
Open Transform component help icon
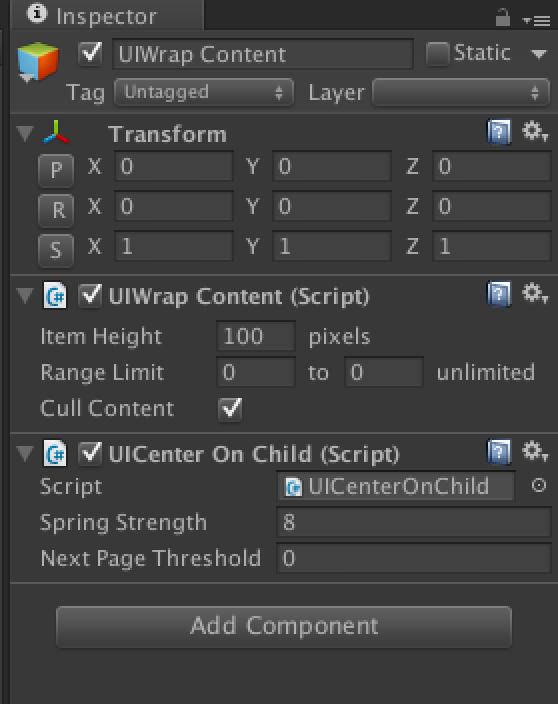click(x=499, y=132)
